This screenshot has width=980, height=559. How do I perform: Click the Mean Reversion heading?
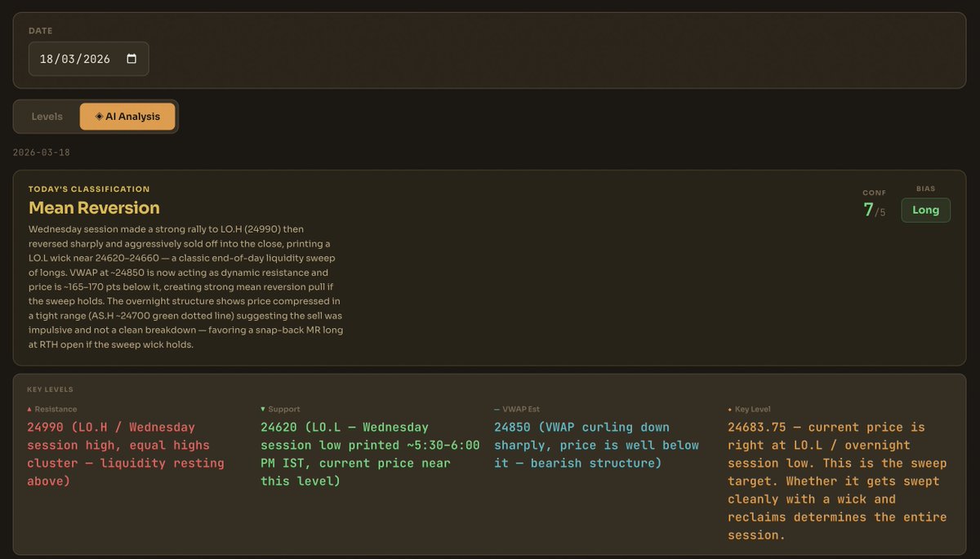coord(94,208)
